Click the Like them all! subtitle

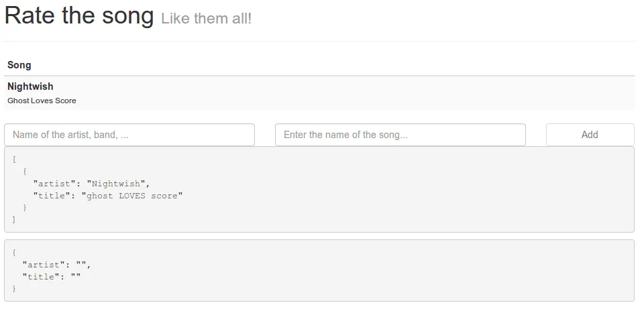pos(206,19)
